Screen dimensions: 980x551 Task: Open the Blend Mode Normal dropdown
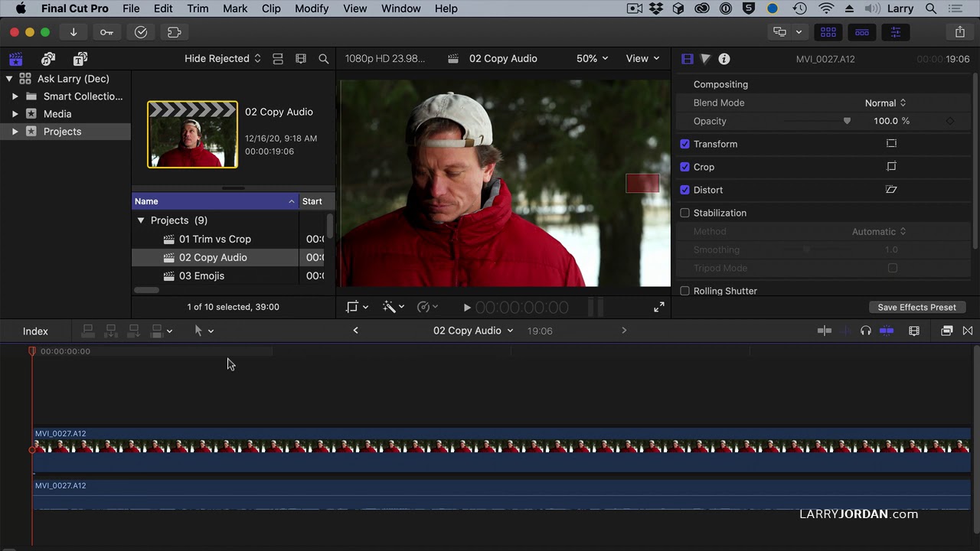point(885,103)
